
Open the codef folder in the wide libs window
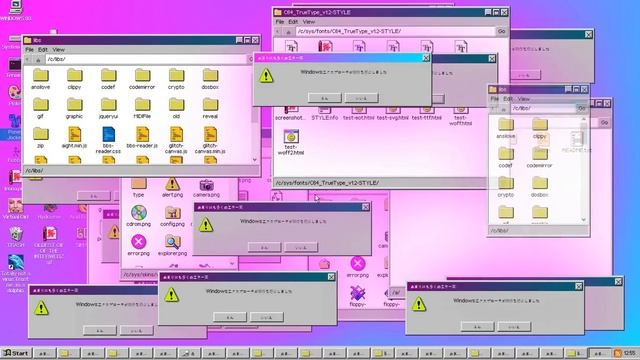108,79
